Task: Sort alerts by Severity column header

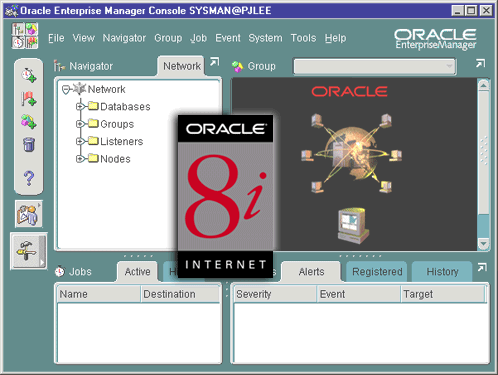Action: tap(275, 294)
